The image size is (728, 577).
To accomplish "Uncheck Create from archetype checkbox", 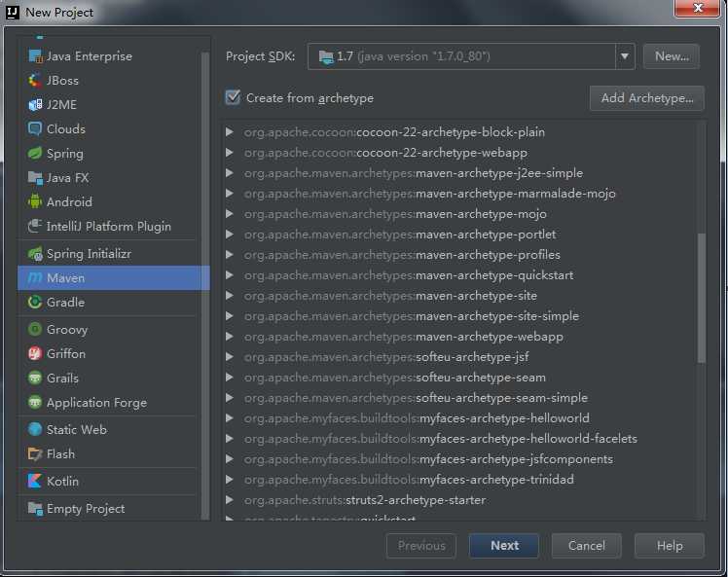I will pos(233,97).
